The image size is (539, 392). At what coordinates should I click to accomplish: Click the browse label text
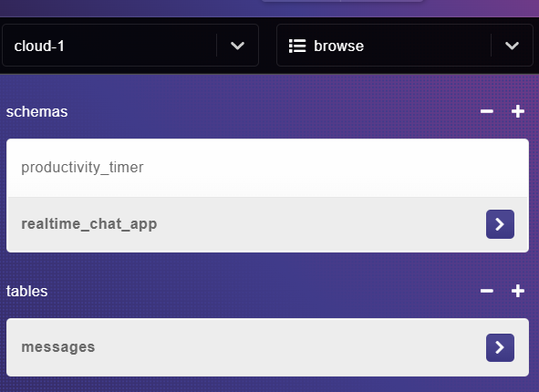tap(338, 46)
